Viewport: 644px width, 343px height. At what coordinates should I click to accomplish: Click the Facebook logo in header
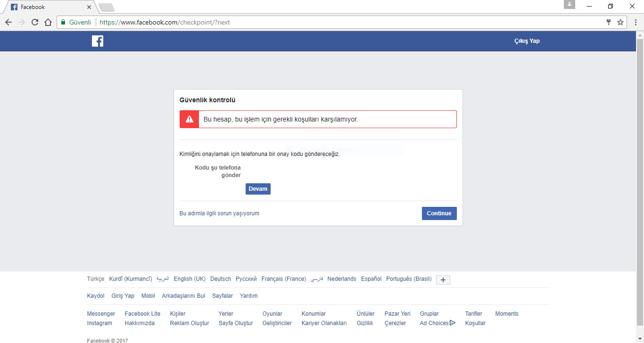(98, 41)
